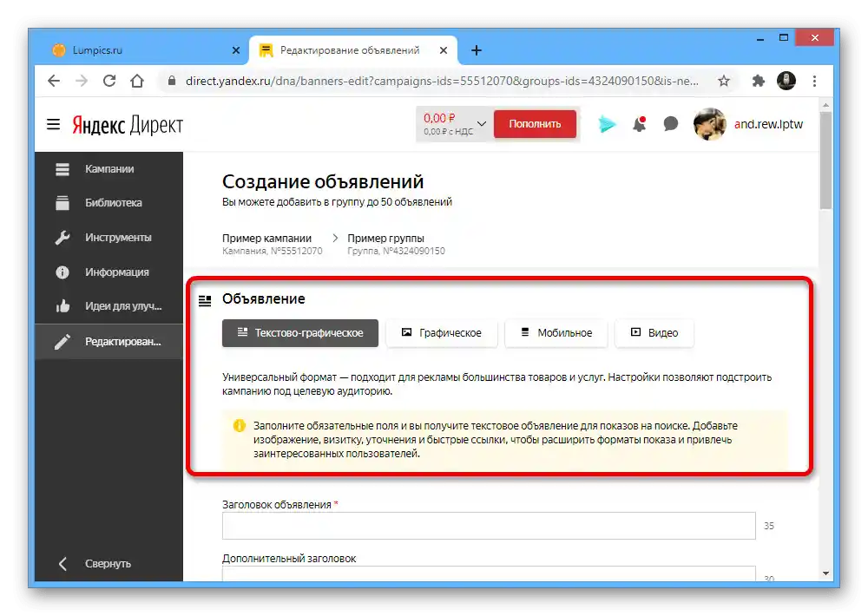The width and height of the screenshot is (868, 616).
Task: Select Текстово-графическое ad type
Action: pos(300,333)
